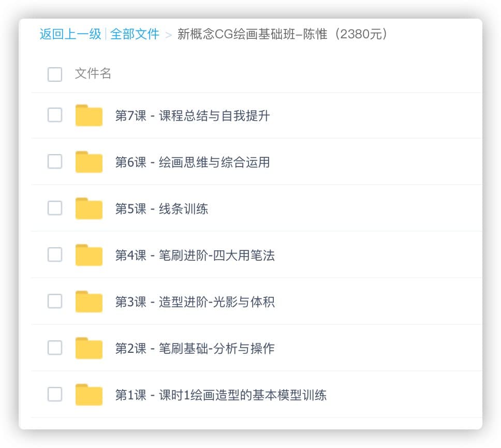The height and width of the screenshot is (448, 501).
Task: Open folder name 第1课 - 课时1绘画造型的基本模型训练
Action: point(220,395)
